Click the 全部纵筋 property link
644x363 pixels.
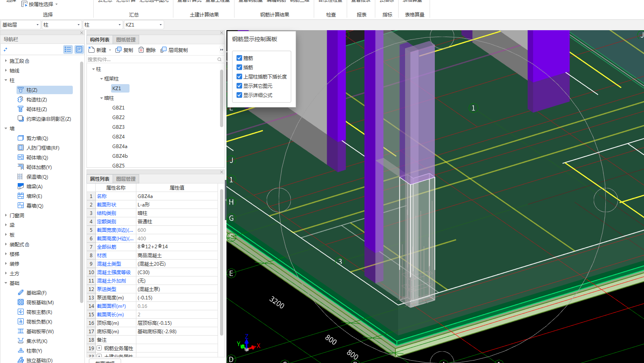pyautogui.click(x=107, y=247)
